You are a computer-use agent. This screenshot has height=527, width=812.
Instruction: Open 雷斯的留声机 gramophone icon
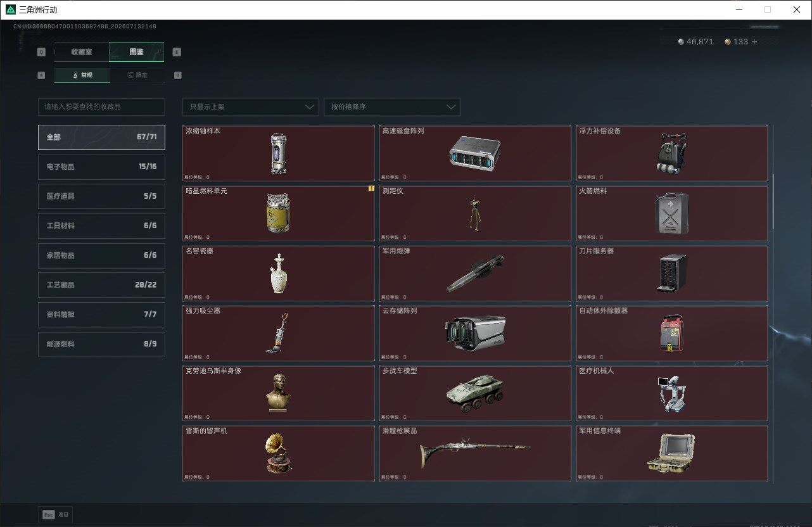pyautogui.click(x=279, y=453)
